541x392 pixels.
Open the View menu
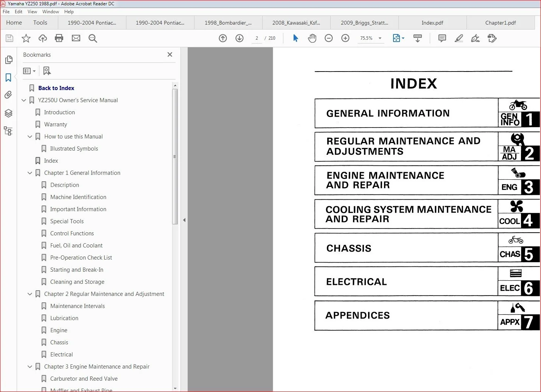pyautogui.click(x=33, y=12)
